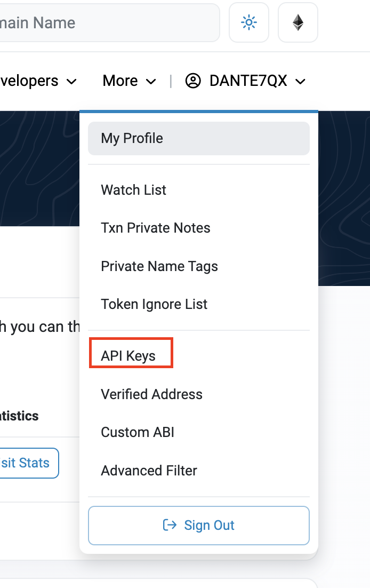This screenshot has width=370, height=588.
Task: Click the Ethereum diamond logo icon
Action: pyautogui.click(x=297, y=22)
